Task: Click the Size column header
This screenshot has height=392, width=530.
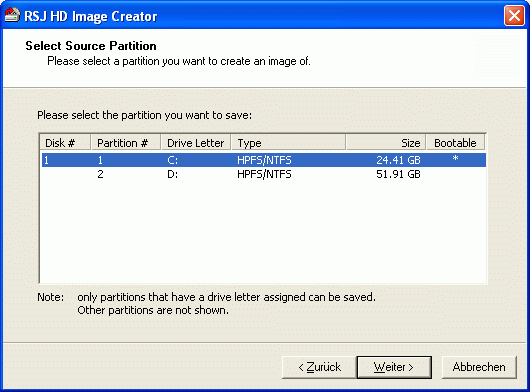Action: 386,143
